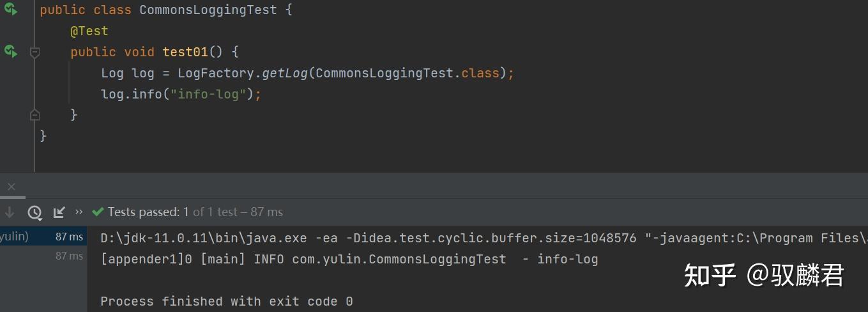868x312 pixels.
Task: Collapse test01 method with fold marker
Action: pos(35,52)
